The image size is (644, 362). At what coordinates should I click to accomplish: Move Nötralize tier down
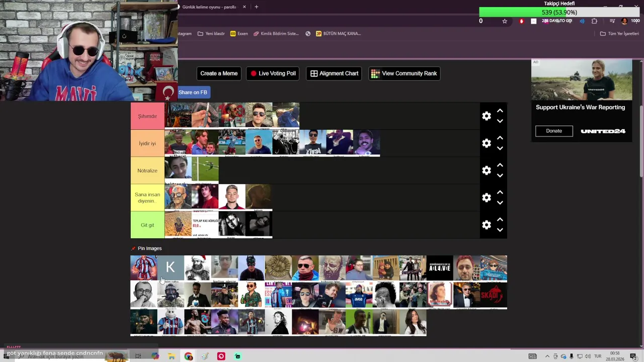[x=500, y=175]
